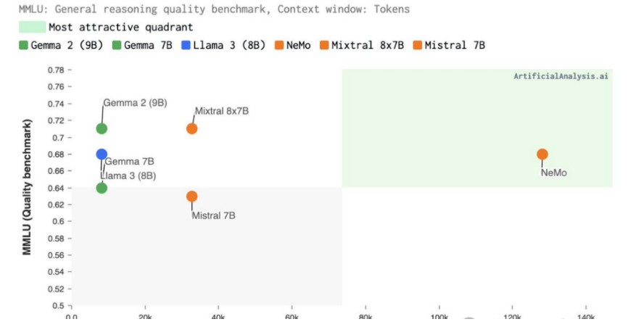Toggle Gemma 2 (9B) legend entry
The height and width of the screenshot is (327, 644).
61,45
